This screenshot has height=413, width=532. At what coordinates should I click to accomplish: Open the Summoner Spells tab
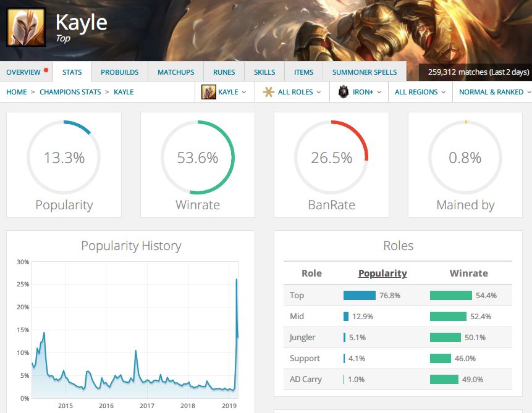365,72
